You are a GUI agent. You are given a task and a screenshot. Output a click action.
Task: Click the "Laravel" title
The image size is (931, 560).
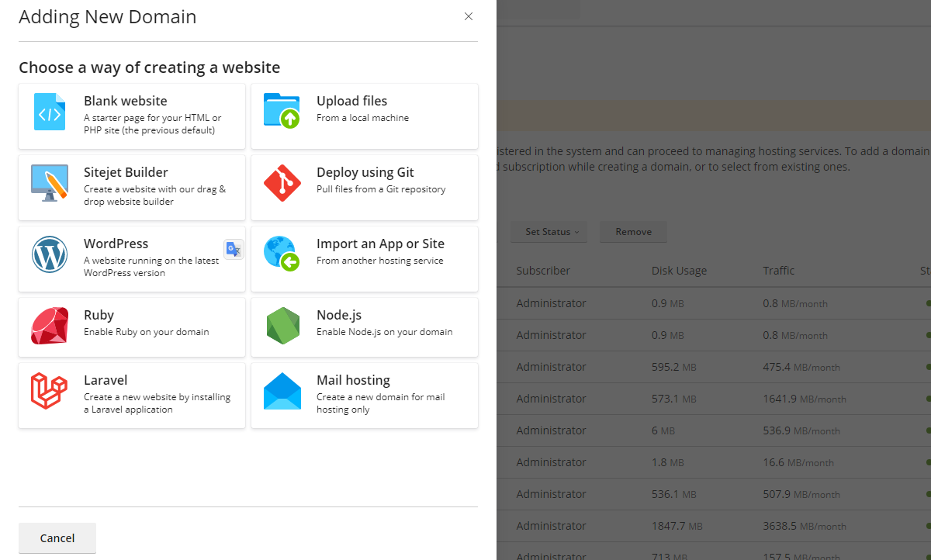(106, 380)
